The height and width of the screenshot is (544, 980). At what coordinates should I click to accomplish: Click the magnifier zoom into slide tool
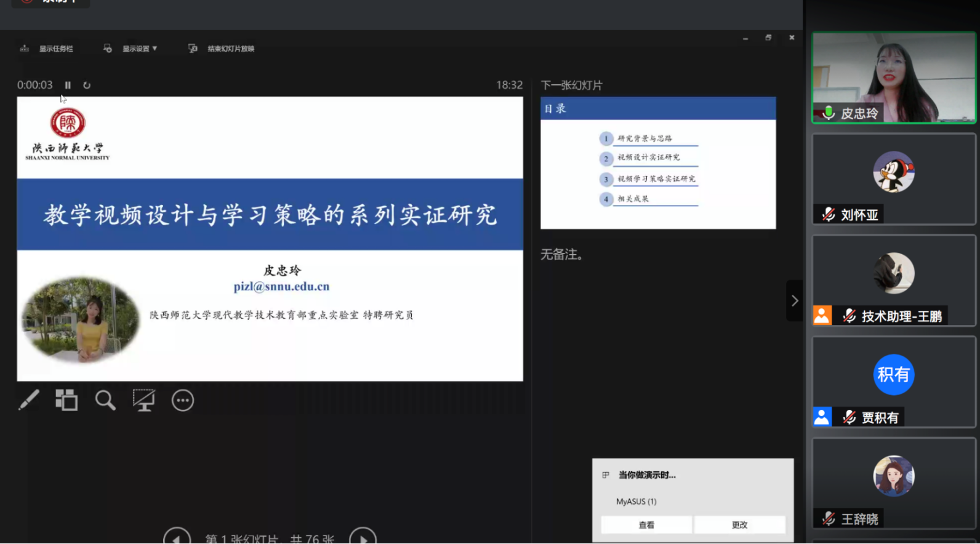tap(105, 400)
